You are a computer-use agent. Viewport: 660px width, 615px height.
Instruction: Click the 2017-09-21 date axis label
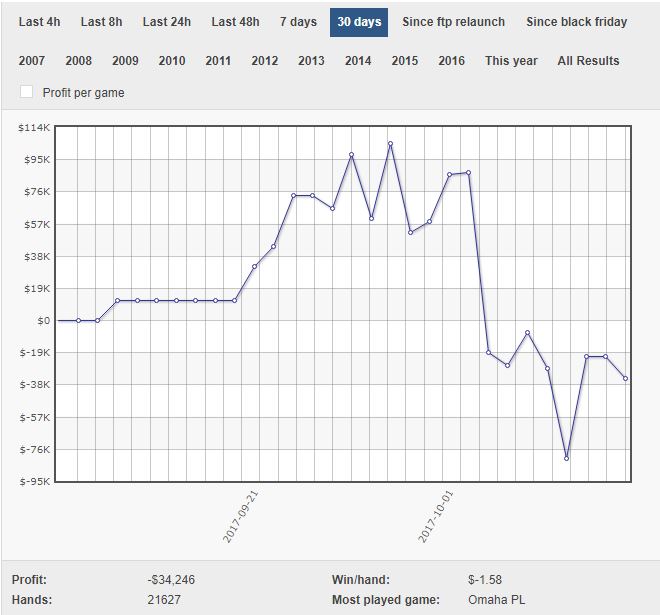[243, 515]
